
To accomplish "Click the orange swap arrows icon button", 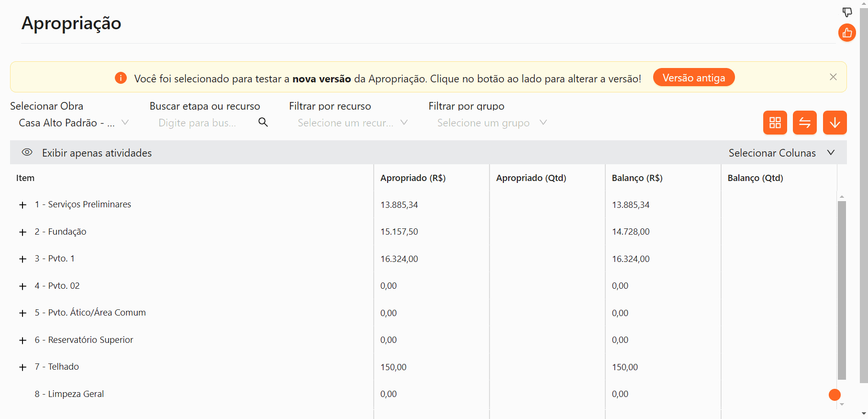I will pyautogui.click(x=804, y=123).
